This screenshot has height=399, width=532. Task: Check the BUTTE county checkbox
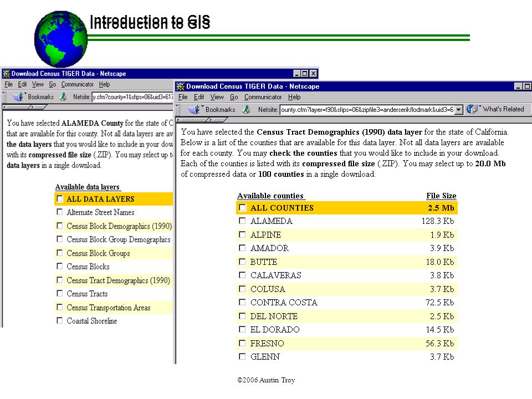242,262
